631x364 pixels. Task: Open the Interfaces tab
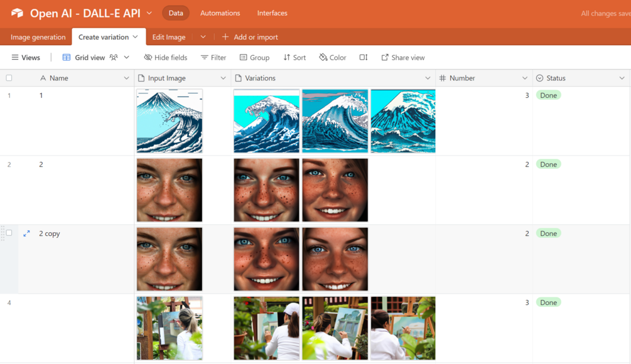tap(272, 13)
